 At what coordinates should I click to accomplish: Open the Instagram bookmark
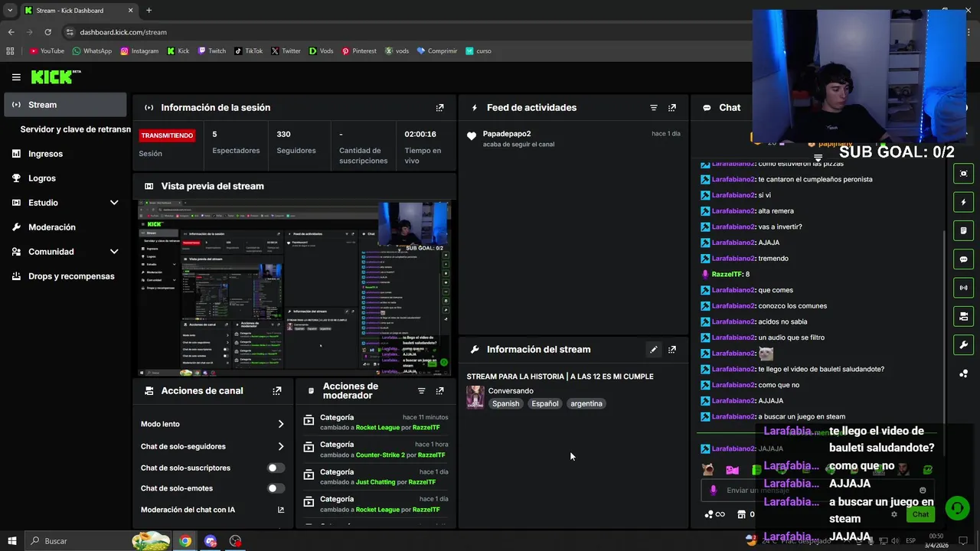pos(139,51)
